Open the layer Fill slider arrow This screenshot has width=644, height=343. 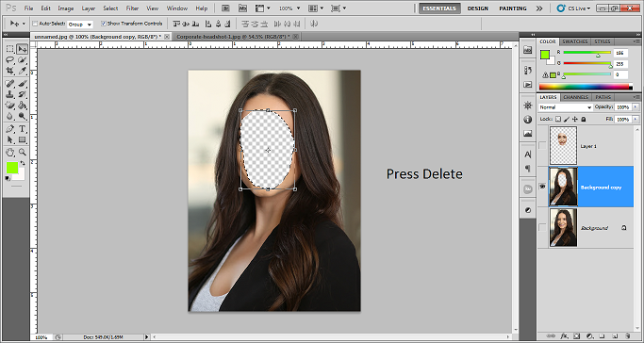pos(636,119)
